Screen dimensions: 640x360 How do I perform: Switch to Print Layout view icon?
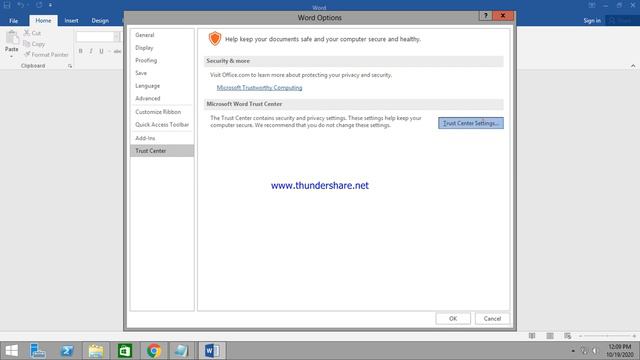[x=550, y=336]
